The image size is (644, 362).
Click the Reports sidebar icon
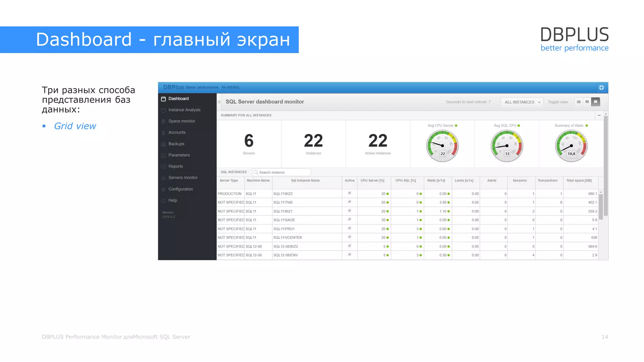click(x=164, y=167)
